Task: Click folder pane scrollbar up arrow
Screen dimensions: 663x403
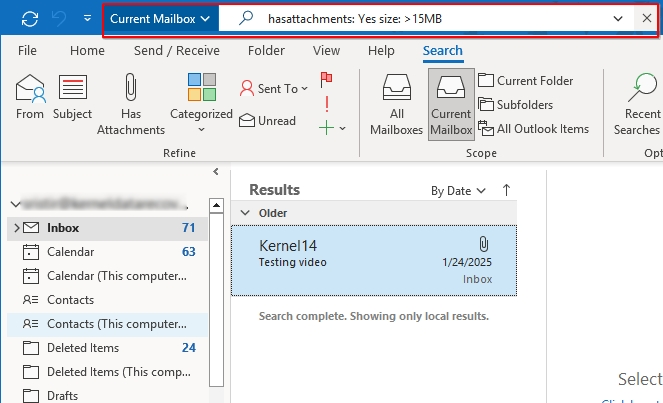Action: [216, 206]
